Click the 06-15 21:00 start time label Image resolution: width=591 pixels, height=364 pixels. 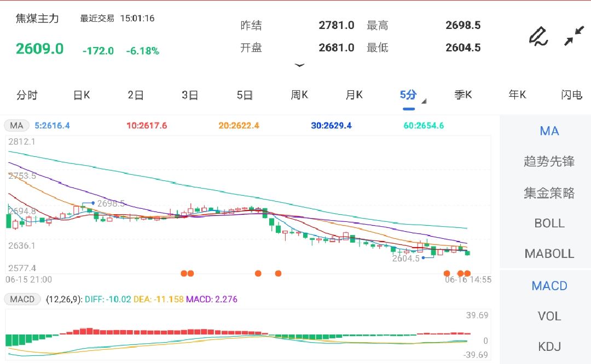click(x=28, y=280)
